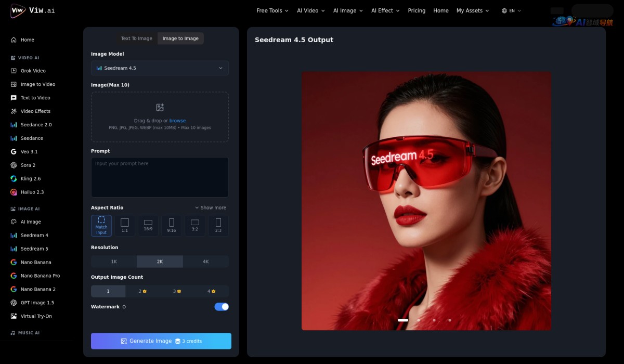Expand the Image Model dropdown
Viewport: 624px width, 364px height.
coord(160,68)
